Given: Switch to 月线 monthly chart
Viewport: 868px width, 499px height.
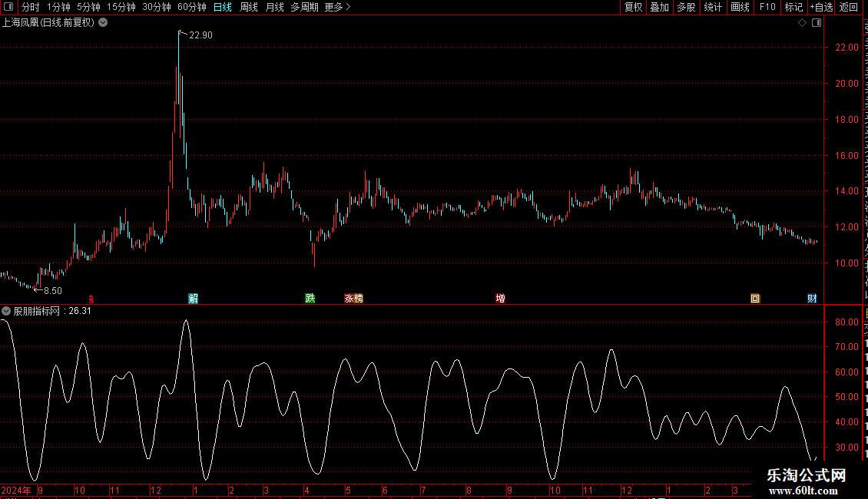Looking at the screenshot, I should point(274,7).
